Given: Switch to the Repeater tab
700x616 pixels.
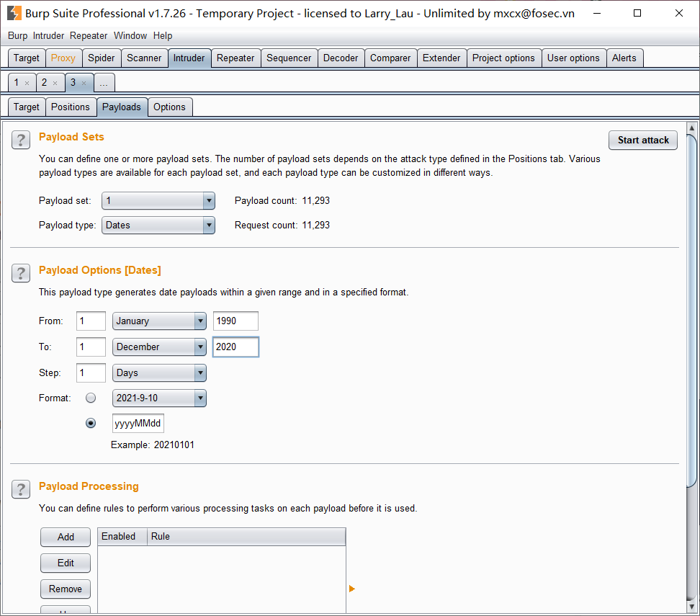Looking at the screenshot, I should coord(235,58).
